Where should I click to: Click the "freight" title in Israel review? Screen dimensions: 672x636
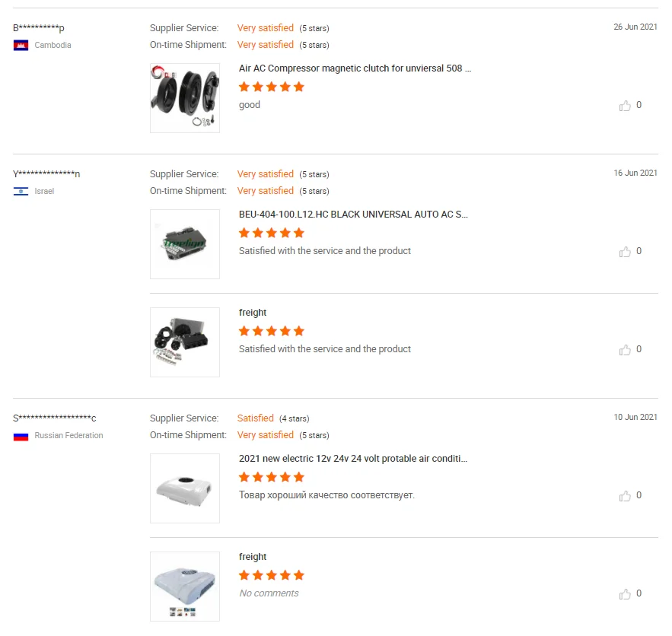(253, 313)
